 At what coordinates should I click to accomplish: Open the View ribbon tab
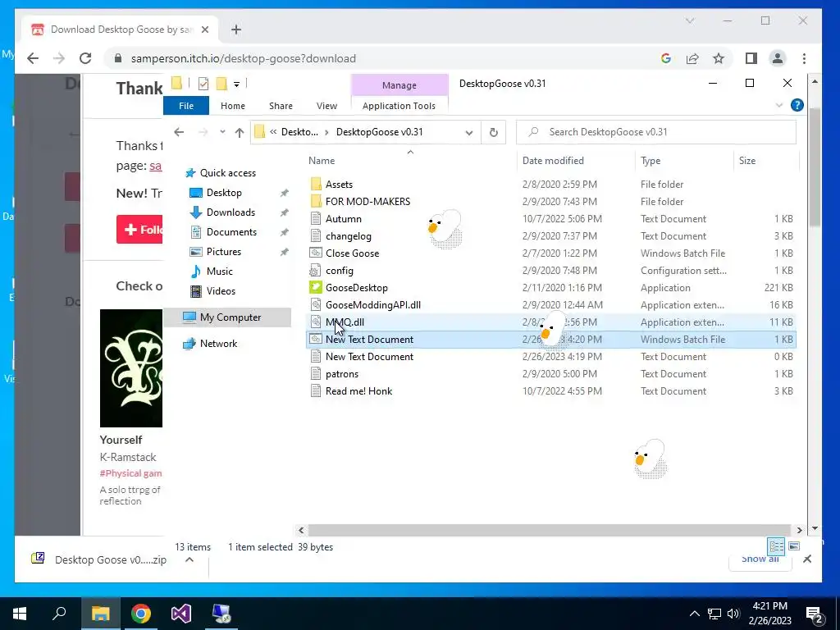[326, 106]
